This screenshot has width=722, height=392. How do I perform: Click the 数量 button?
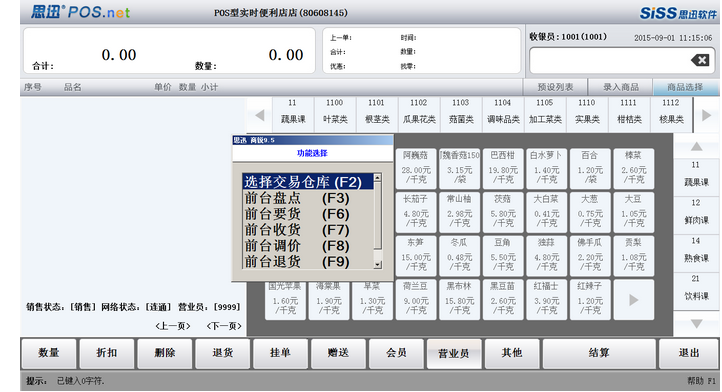click(x=49, y=353)
